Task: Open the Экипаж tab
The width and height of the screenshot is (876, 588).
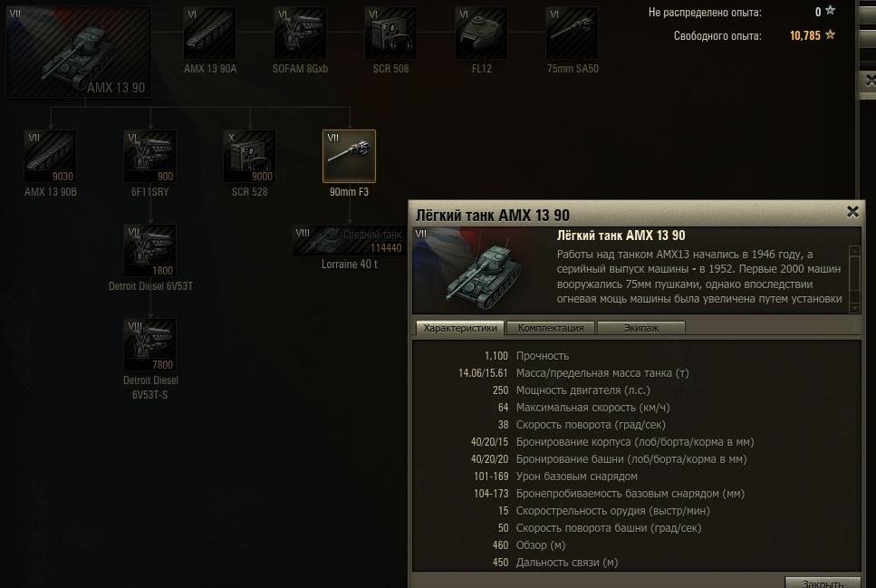Action: [641, 328]
